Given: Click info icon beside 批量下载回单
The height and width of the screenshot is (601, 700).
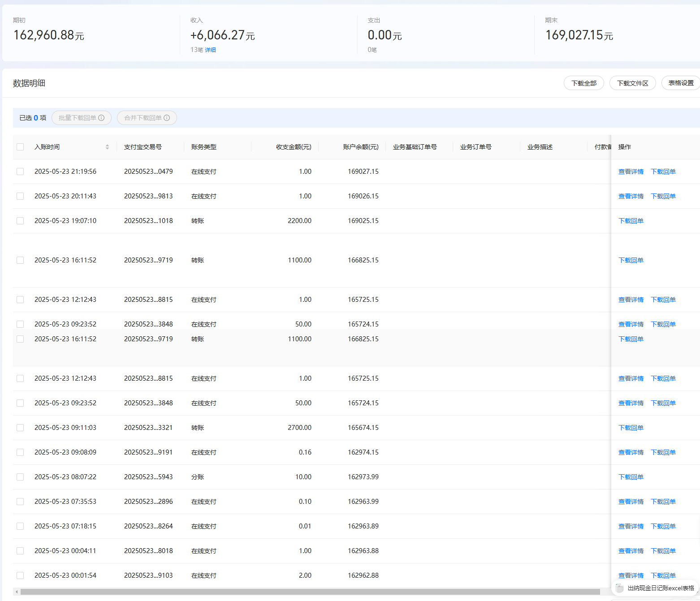Looking at the screenshot, I should point(101,118).
